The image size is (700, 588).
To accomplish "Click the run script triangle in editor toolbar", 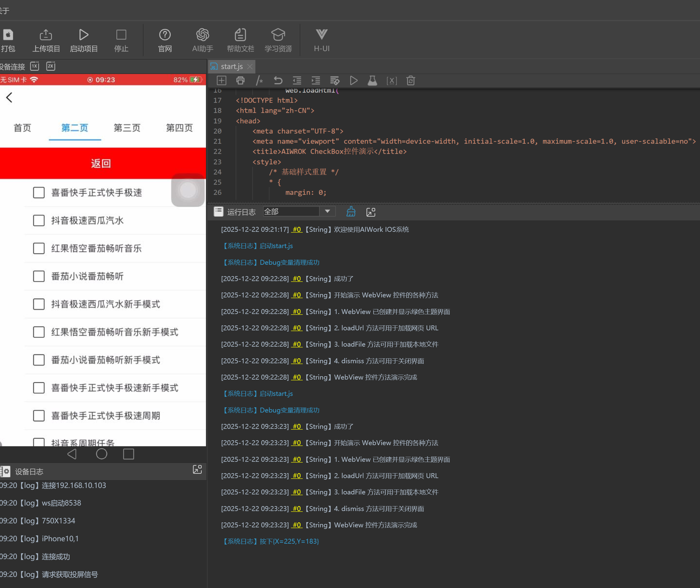I will 354,81.
